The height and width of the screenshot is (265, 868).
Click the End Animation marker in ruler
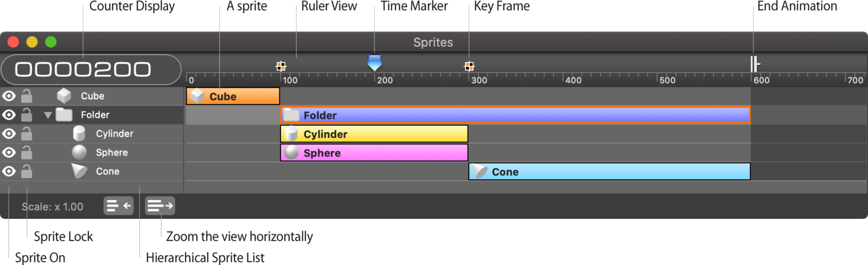tap(754, 64)
